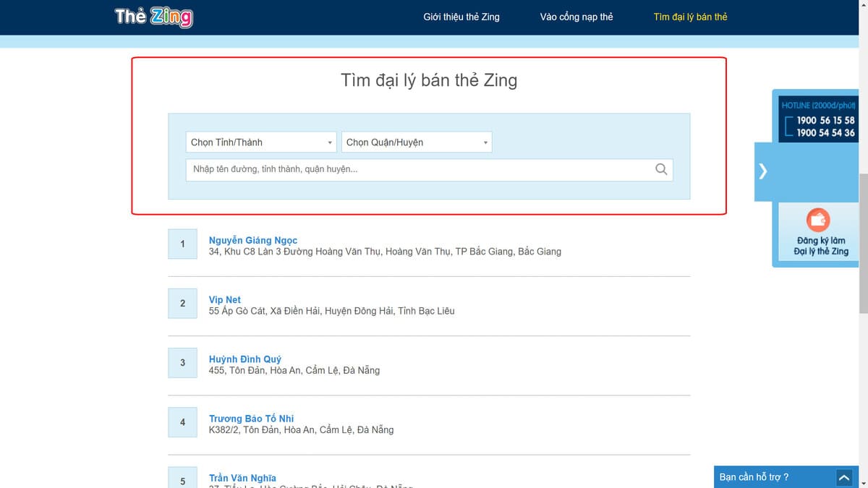Click the number 1 result badge

[x=182, y=244]
